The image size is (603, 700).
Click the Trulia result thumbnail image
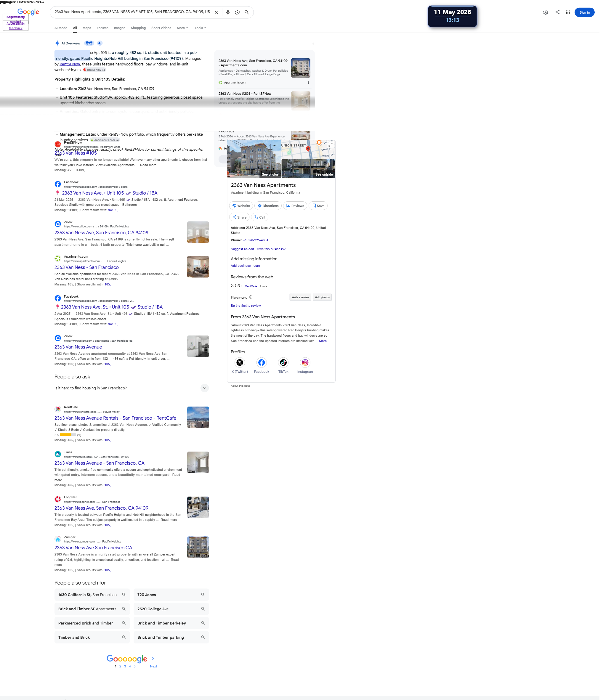click(x=199, y=465)
